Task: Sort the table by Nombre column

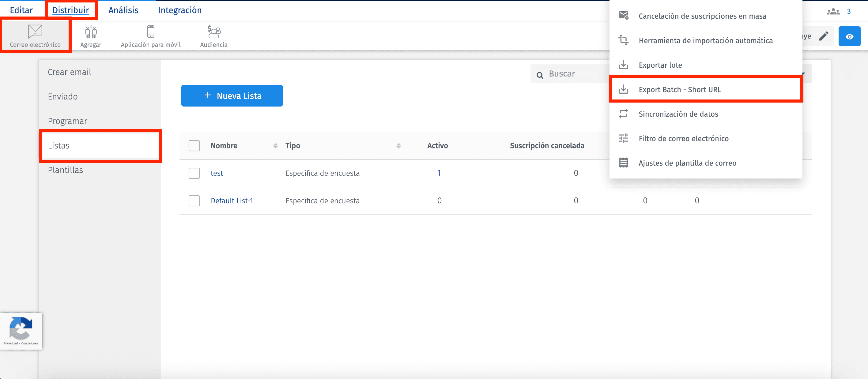Action: [276, 145]
